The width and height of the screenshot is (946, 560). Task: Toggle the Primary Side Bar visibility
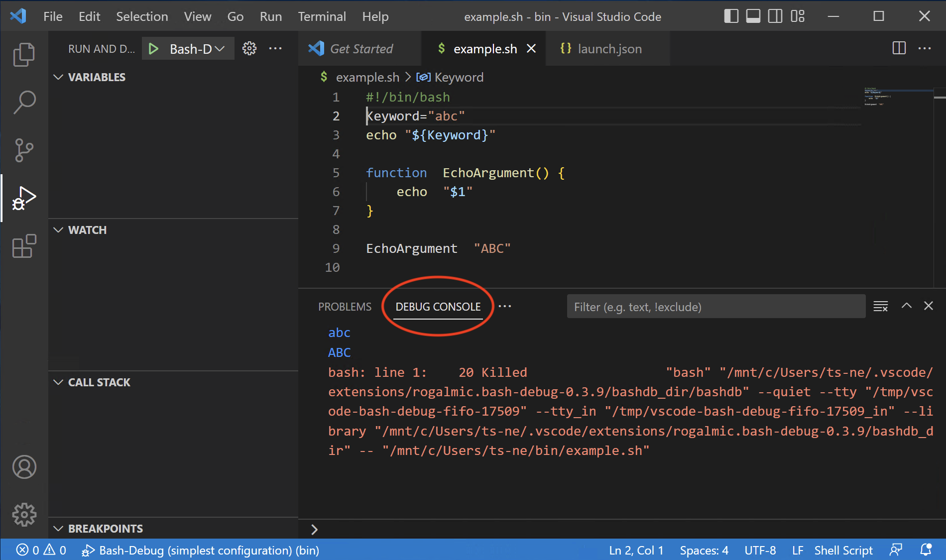click(x=731, y=16)
